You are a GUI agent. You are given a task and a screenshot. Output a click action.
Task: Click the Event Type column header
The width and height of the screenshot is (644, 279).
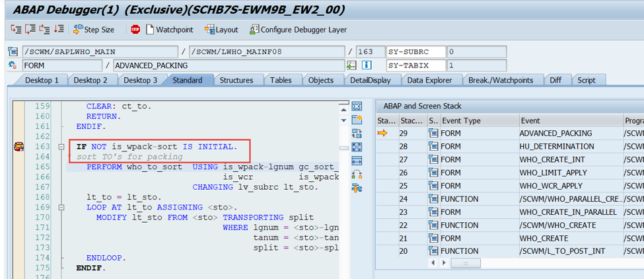[479, 121]
